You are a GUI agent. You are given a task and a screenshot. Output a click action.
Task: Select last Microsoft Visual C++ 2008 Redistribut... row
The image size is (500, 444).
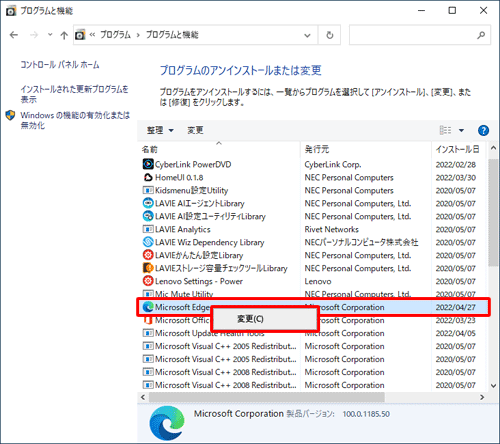click(226, 385)
